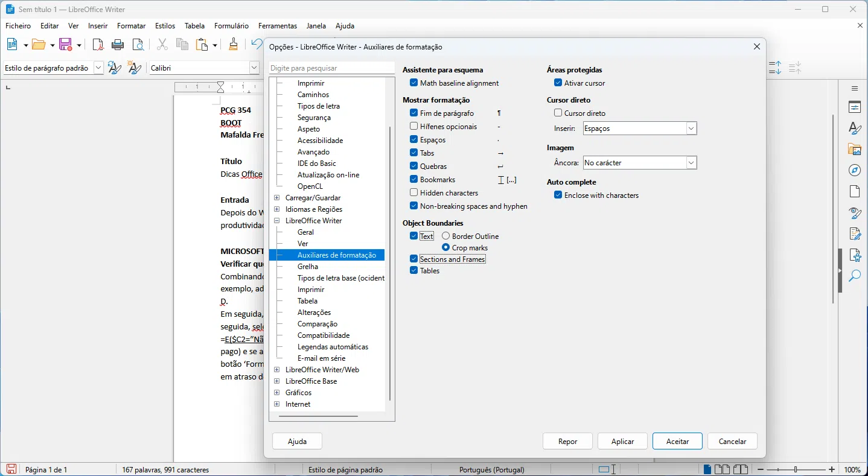Viewport: 868px width, 476px height.
Task: Click the dialog Ajuda button
Action: click(297, 441)
